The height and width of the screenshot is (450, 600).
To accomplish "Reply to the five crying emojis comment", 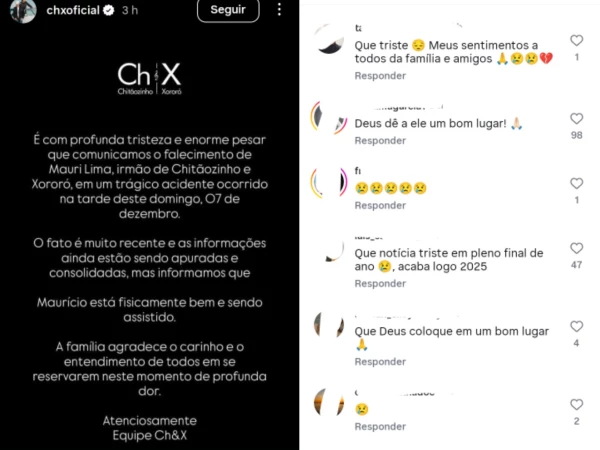I will tap(380, 206).
